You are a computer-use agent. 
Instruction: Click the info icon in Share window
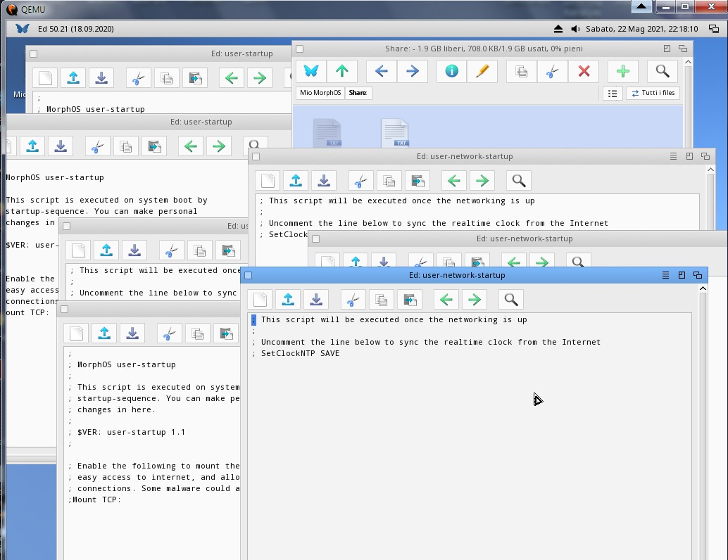[451, 71]
